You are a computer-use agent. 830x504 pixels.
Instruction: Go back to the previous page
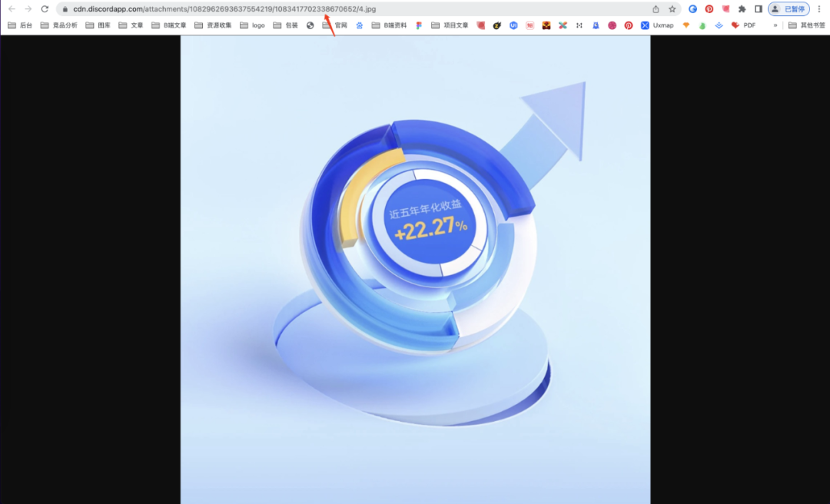(12, 9)
